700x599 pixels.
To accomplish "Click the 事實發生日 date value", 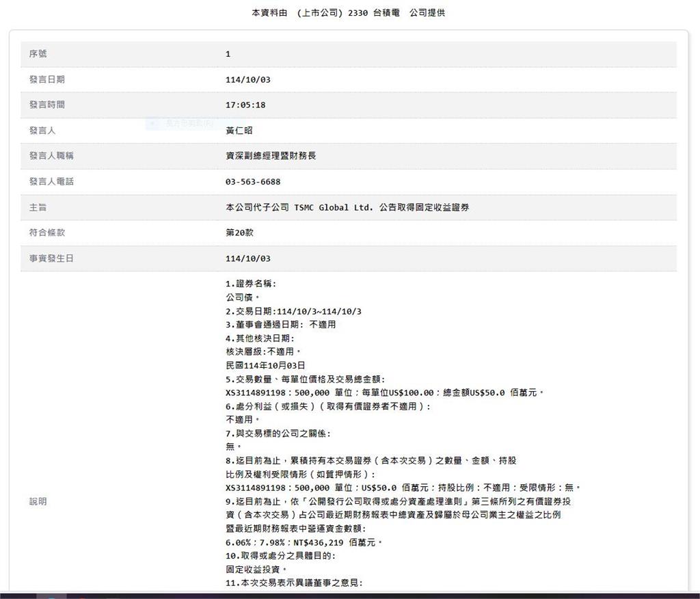I will click(247, 258).
